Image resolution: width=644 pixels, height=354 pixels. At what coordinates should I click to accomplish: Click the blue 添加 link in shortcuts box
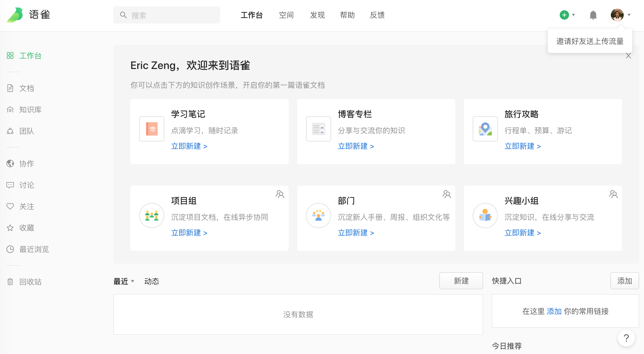coord(554,311)
